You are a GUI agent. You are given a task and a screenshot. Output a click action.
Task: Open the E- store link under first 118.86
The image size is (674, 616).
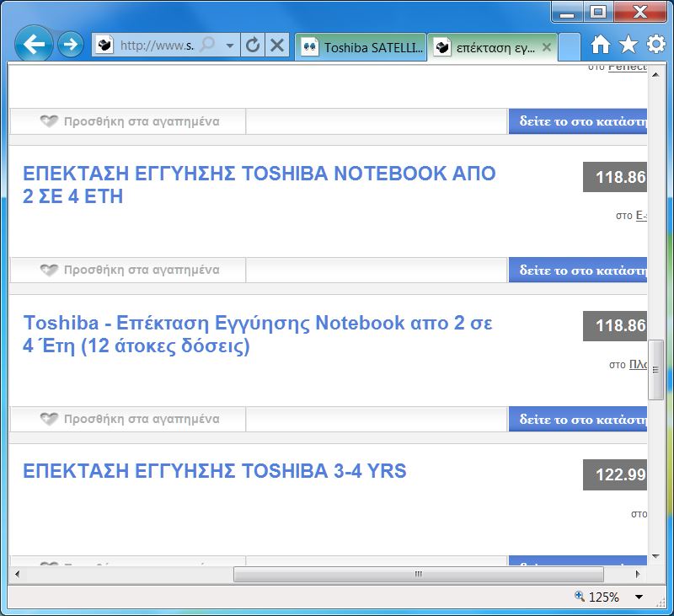(641, 216)
